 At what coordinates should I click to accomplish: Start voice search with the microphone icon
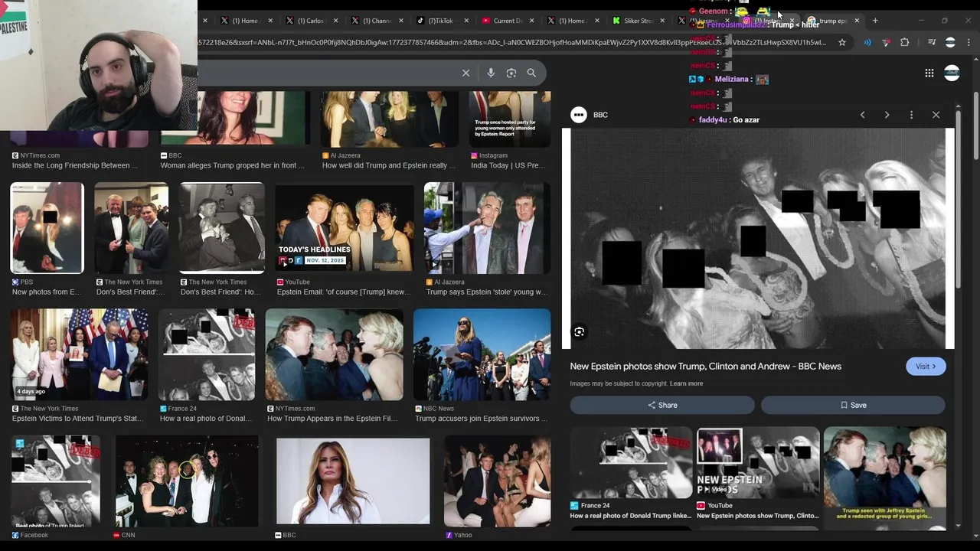[x=491, y=73]
